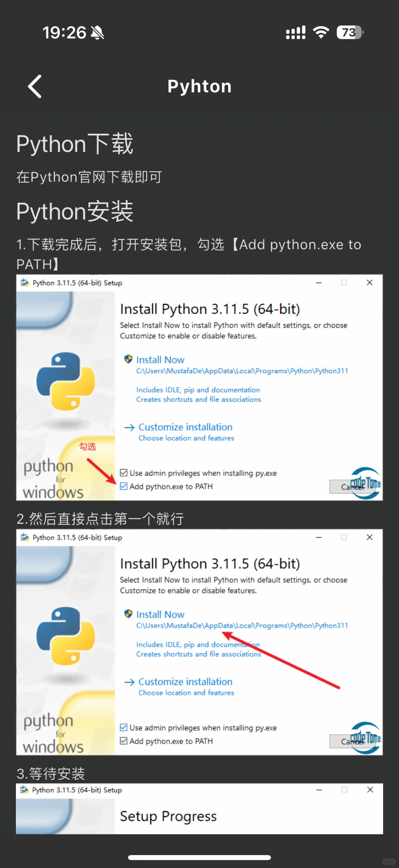
Task: Toggle Add python.exe to PATH in second window
Action: point(124,741)
